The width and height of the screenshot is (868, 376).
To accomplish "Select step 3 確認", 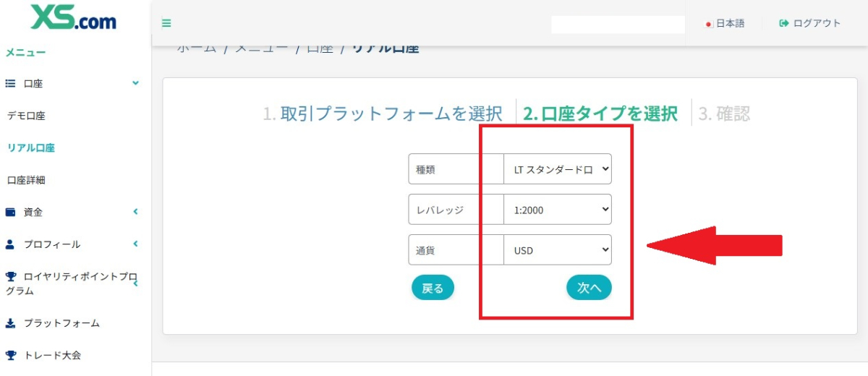I will [724, 114].
